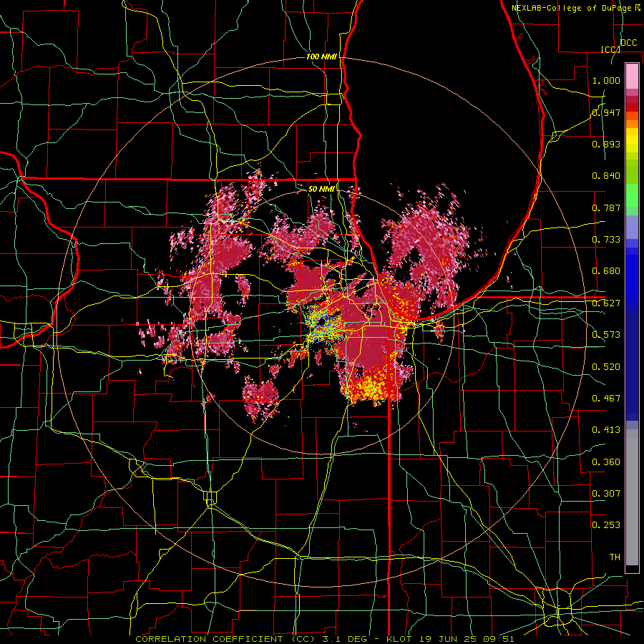
Task: Click the TH threshold label
Action: click(615, 557)
